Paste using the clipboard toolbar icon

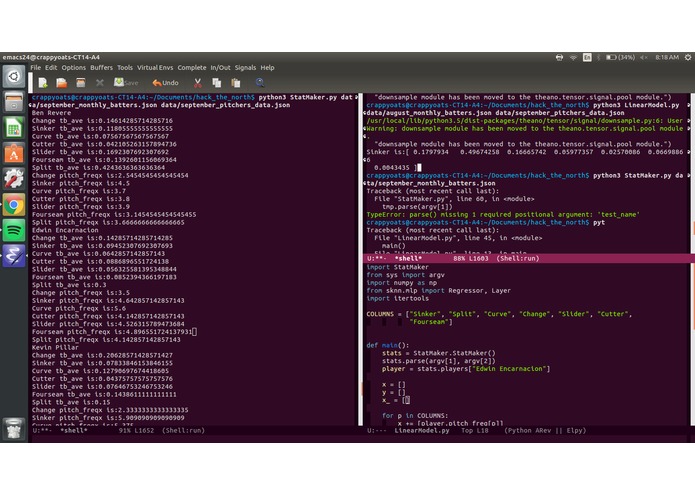click(x=236, y=82)
